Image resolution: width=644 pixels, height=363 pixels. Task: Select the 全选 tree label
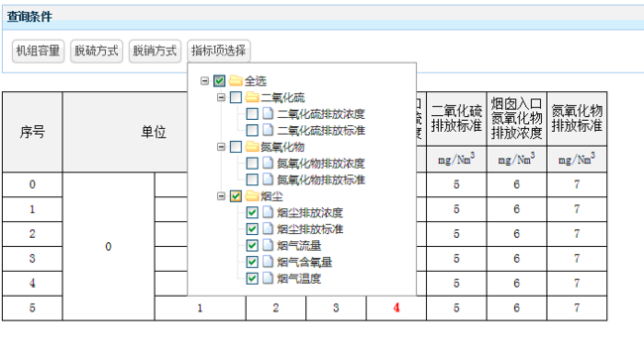[256, 81]
